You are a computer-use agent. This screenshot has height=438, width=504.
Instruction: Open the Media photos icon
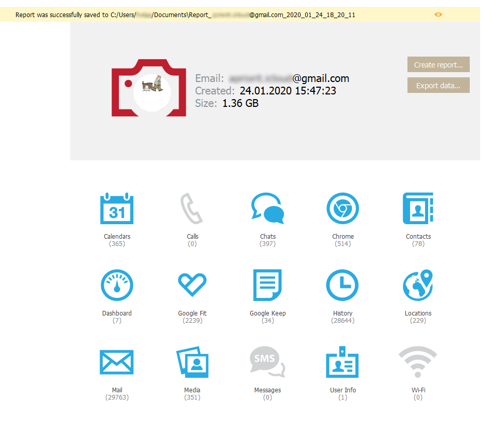tap(192, 362)
